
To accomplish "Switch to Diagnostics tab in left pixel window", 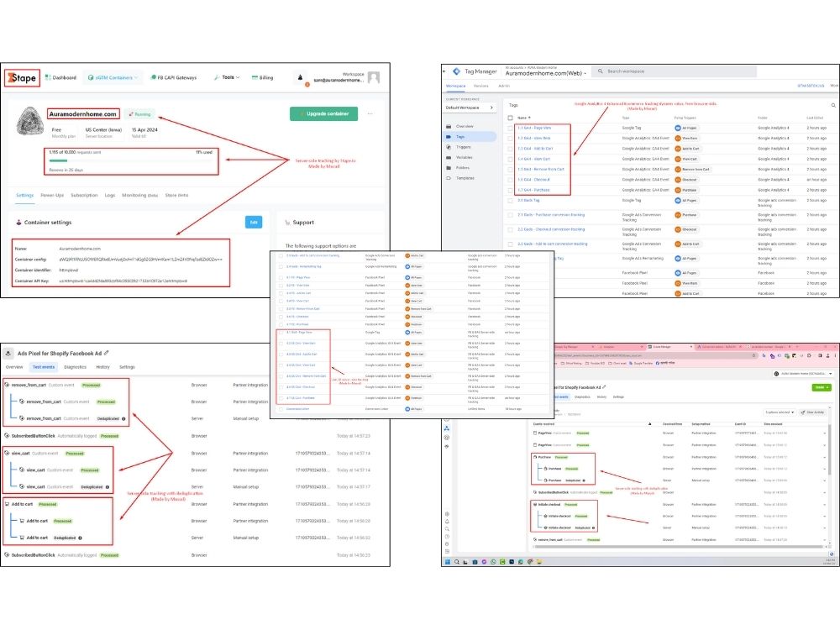I will pyautogui.click(x=75, y=367).
